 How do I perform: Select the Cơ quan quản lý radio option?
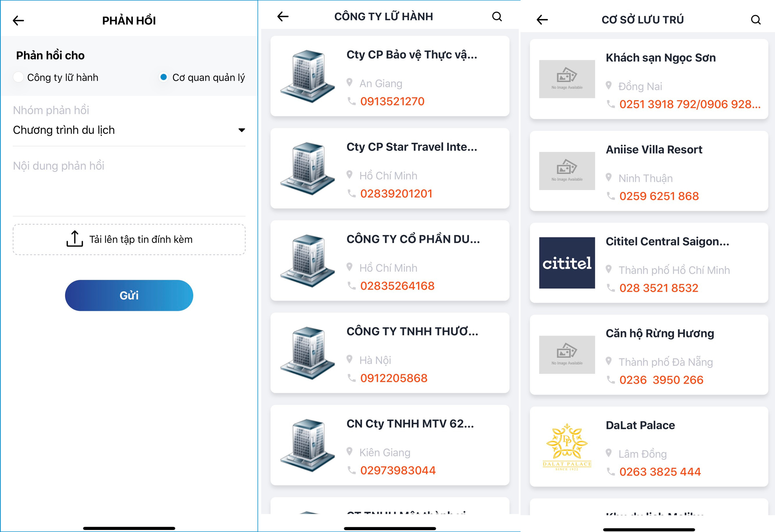pyautogui.click(x=163, y=77)
